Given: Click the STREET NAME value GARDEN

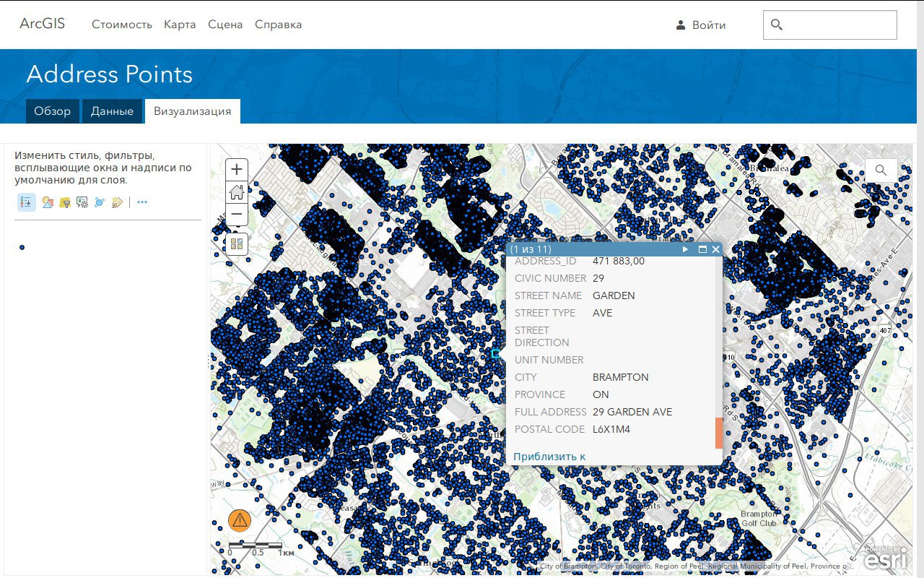Looking at the screenshot, I should 614,296.
